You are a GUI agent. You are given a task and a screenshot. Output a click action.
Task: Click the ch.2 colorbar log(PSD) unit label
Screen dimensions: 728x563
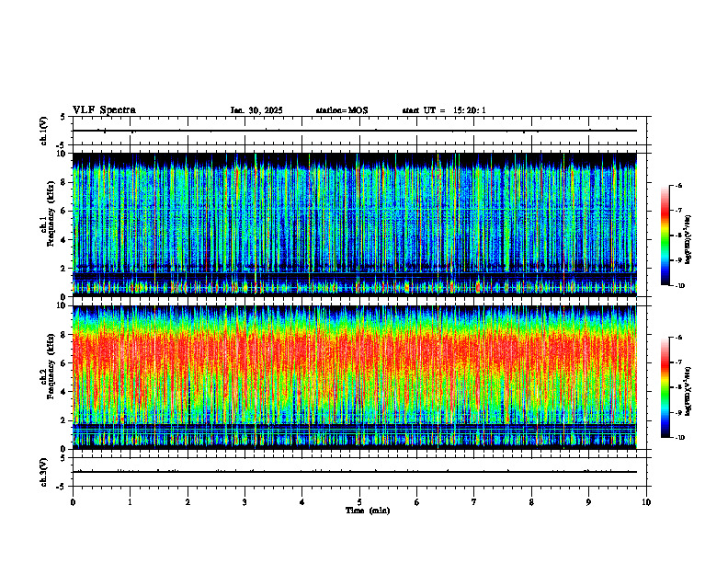(688, 391)
